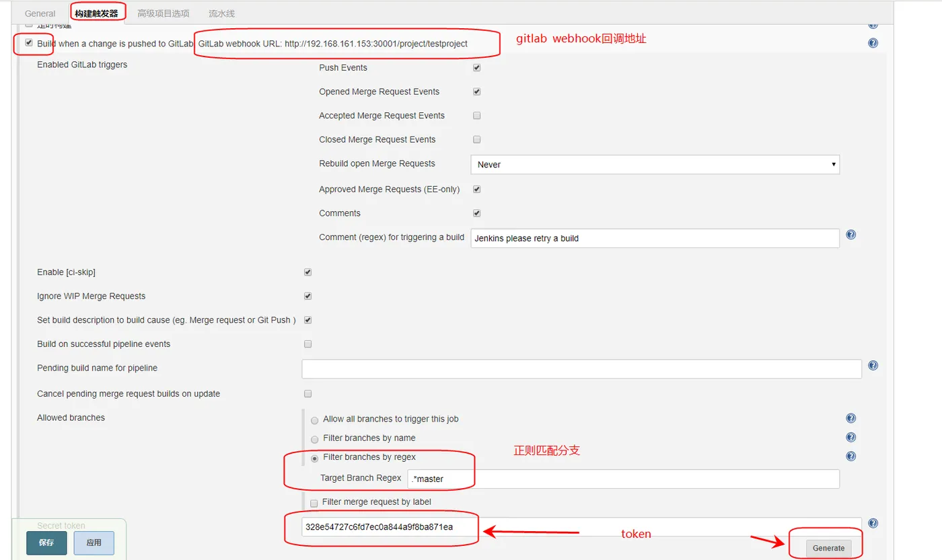Select Filter branches by regex radio
The height and width of the screenshot is (560, 942).
315,458
